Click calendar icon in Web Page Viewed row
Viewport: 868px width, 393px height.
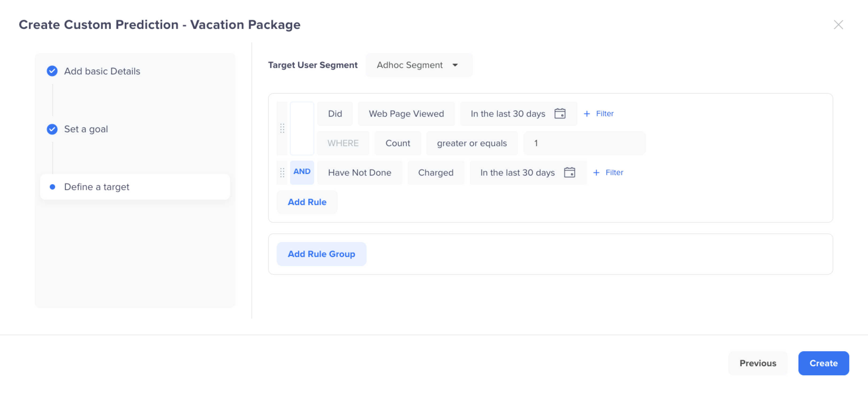pyautogui.click(x=560, y=114)
